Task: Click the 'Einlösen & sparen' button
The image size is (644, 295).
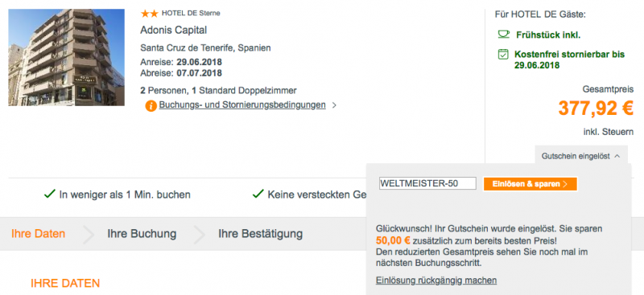Action: [x=530, y=184]
